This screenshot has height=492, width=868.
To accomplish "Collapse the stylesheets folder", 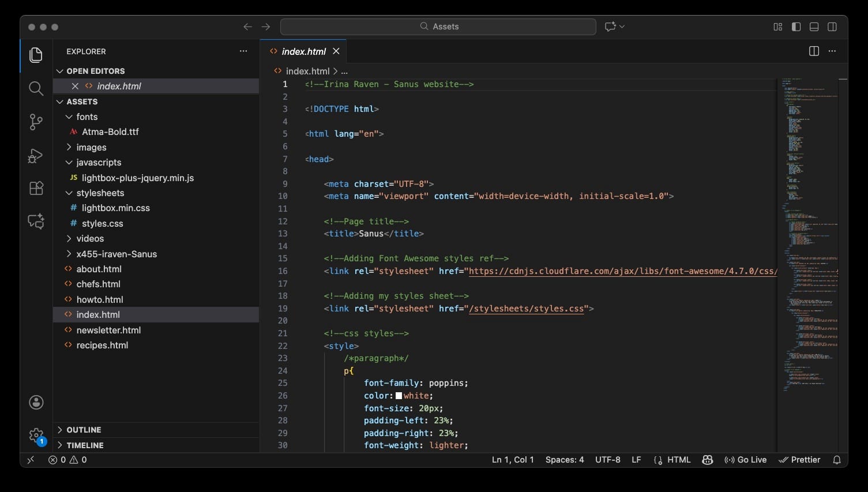I will pos(100,193).
